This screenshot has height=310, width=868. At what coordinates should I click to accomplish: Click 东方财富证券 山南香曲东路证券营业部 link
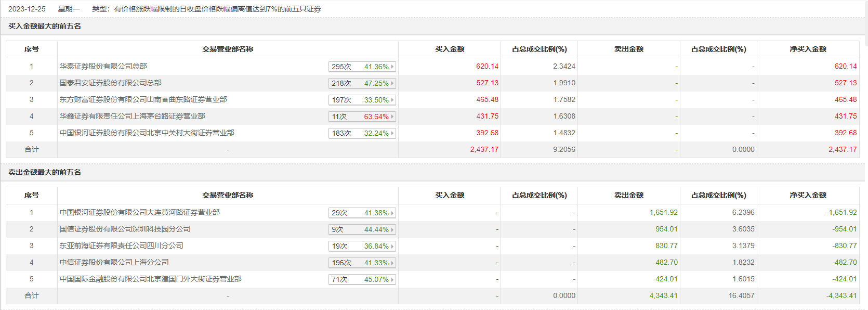(143, 99)
